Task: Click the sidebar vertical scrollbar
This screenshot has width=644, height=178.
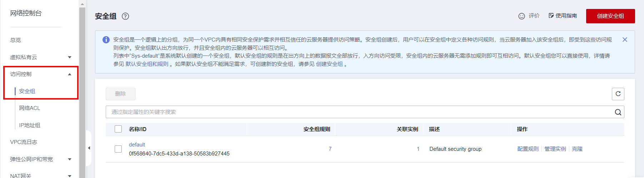Action: tap(82, 90)
